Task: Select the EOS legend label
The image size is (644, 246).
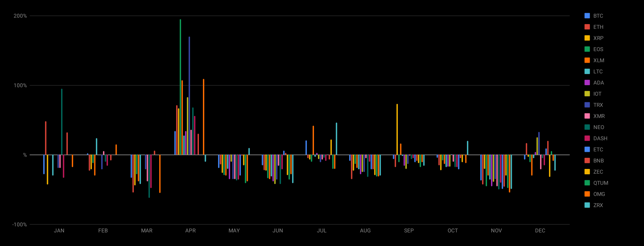Action: click(x=598, y=49)
